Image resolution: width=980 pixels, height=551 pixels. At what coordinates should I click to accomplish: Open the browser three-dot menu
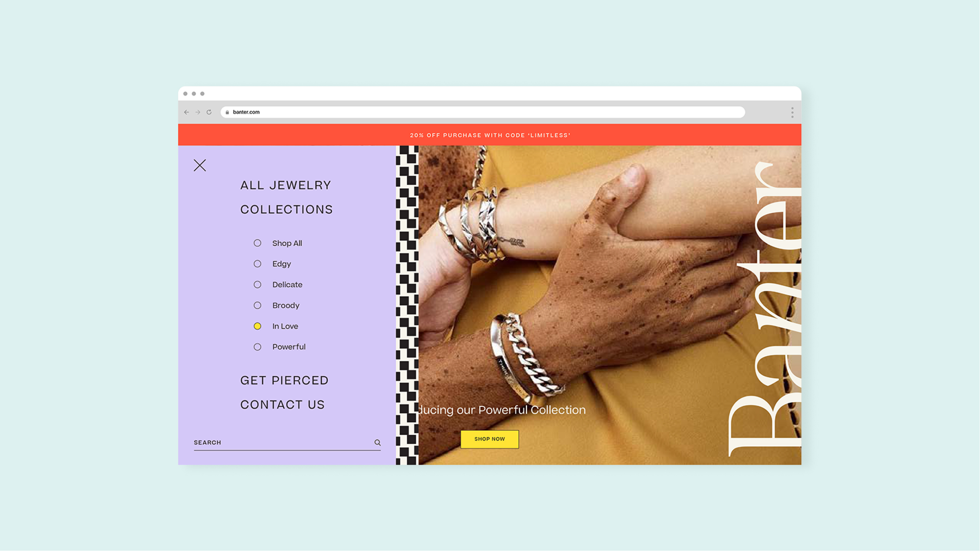pyautogui.click(x=793, y=113)
